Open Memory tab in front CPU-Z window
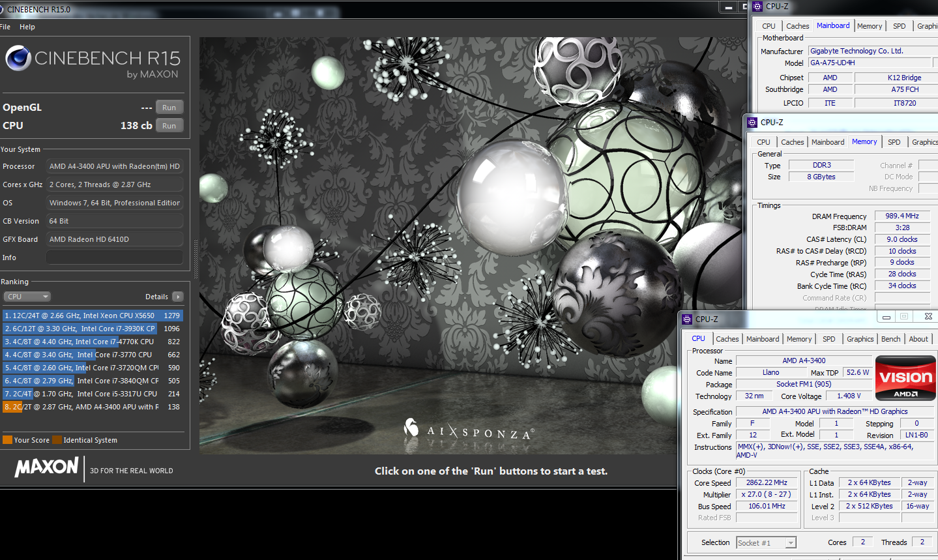The height and width of the screenshot is (560, 938). pos(799,339)
